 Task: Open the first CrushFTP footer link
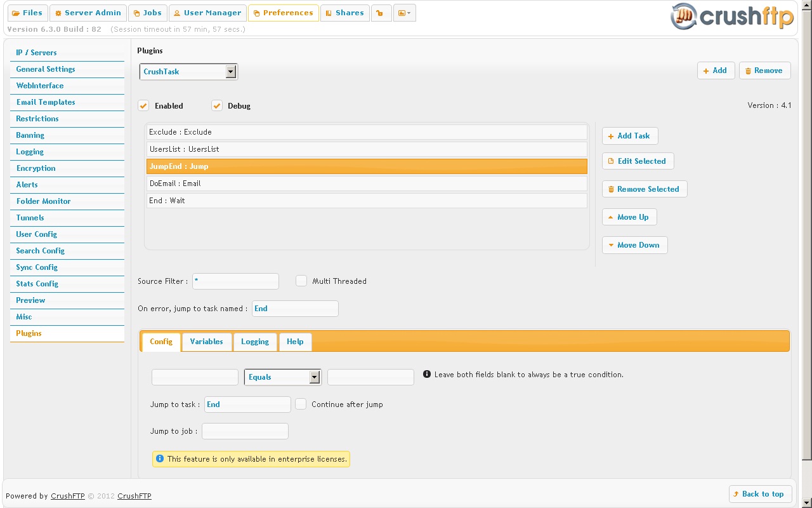pos(68,496)
